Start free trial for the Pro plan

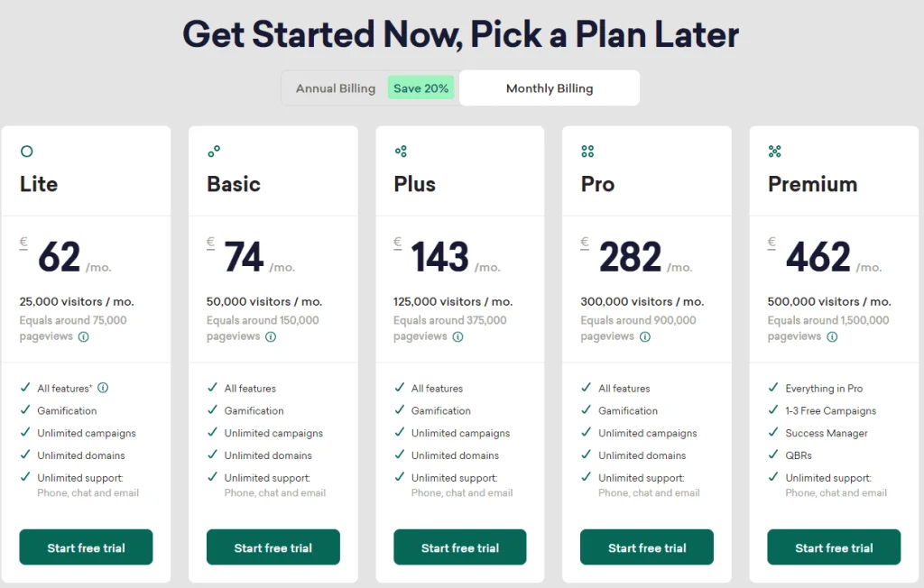pyautogui.click(x=646, y=547)
